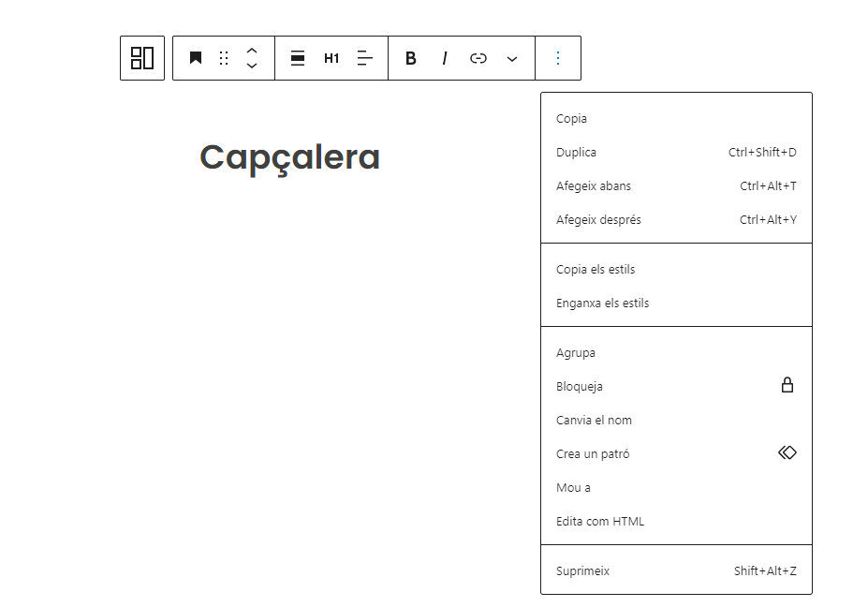This screenshot has height=607, width=868.
Task: Expand more formatting options chevron
Action: [x=512, y=58]
